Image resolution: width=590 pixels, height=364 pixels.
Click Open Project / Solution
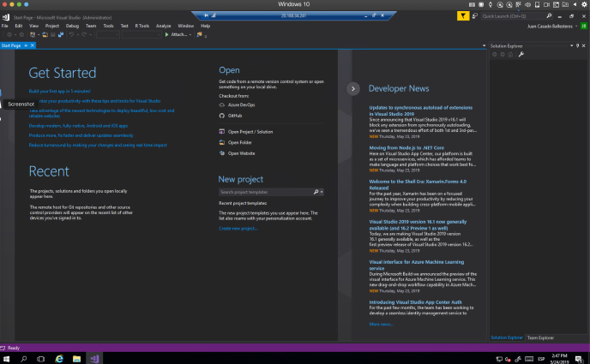point(246,132)
